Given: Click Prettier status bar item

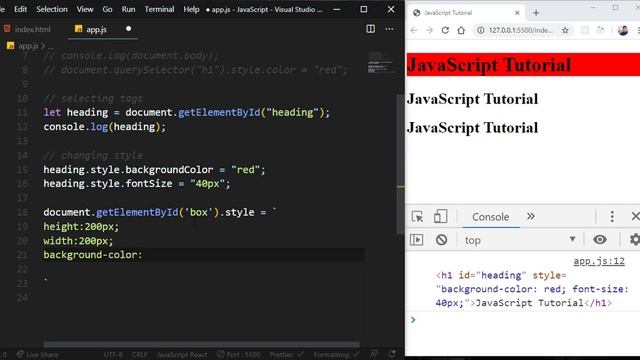Looking at the screenshot, I should (x=286, y=355).
